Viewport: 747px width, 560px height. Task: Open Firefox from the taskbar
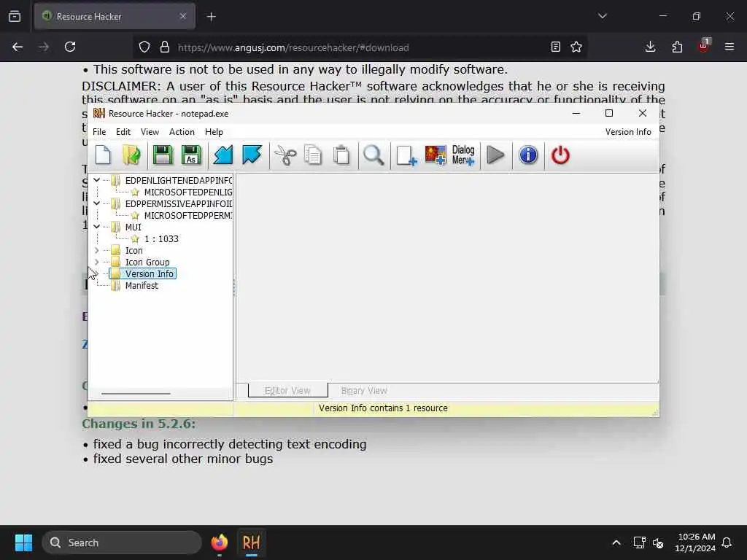pos(220,542)
